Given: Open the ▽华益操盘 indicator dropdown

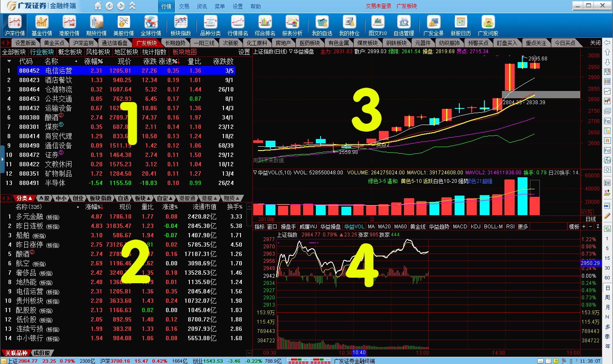Looking at the screenshot, I should (301, 51).
